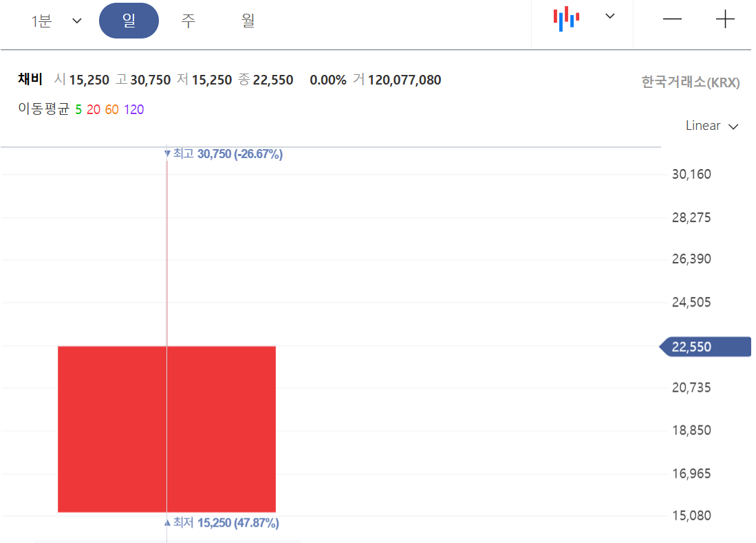Click the 0.00% change value
756x543 pixels.
point(328,80)
